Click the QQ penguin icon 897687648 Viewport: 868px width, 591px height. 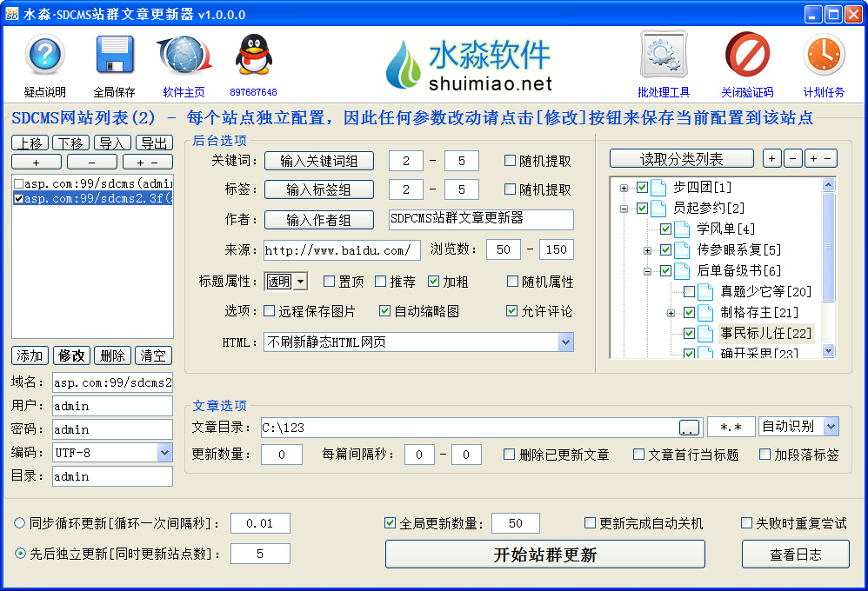pyautogui.click(x=254, y=55)
